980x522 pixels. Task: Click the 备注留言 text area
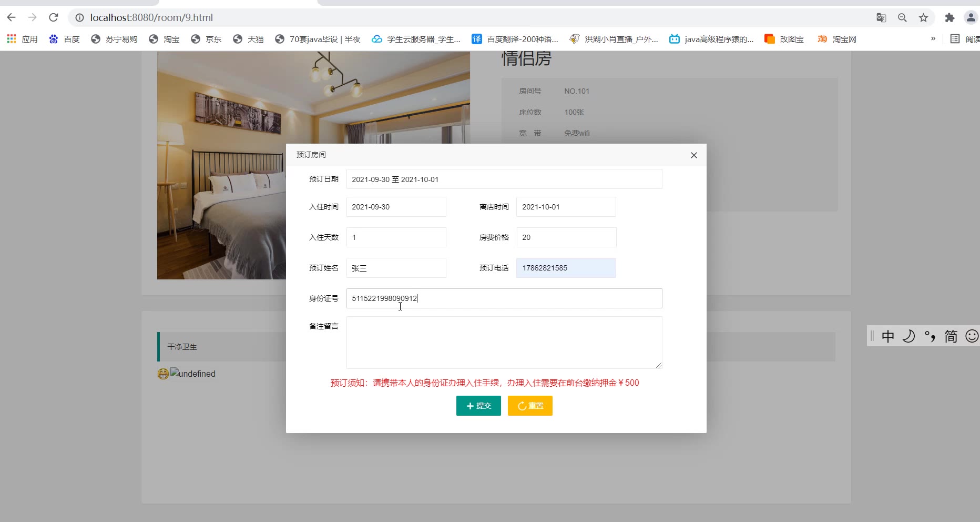[504, 343]
